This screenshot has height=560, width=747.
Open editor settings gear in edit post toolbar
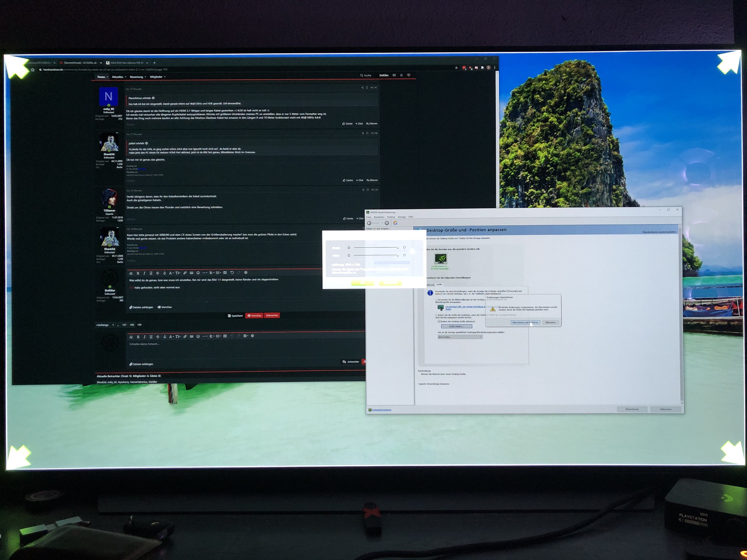pos(245,272)
